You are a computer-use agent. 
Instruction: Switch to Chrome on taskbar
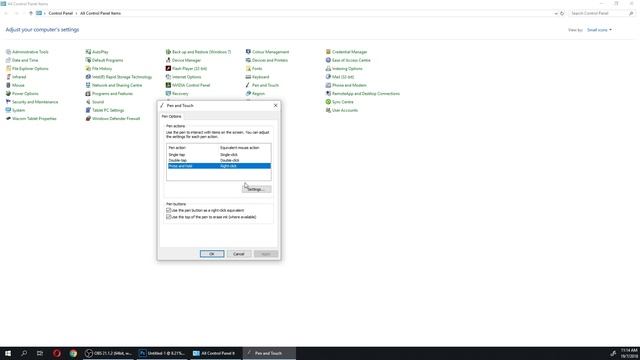pos(73,353)
